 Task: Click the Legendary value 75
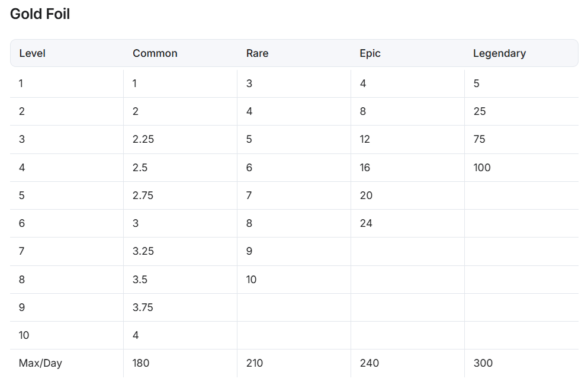pyautogui.click(x=480, y=139)
